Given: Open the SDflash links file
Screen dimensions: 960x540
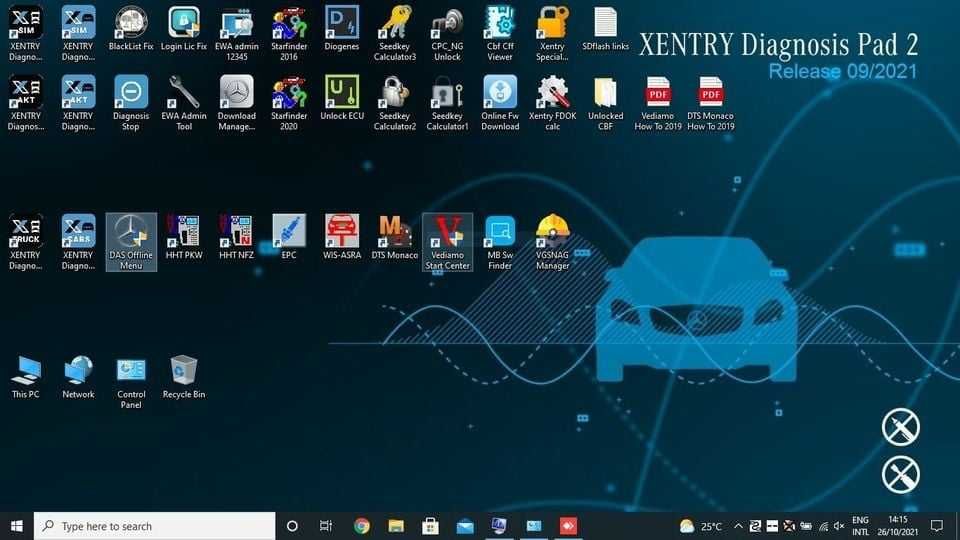Looking at the screenshot, I should coord(606,28).
